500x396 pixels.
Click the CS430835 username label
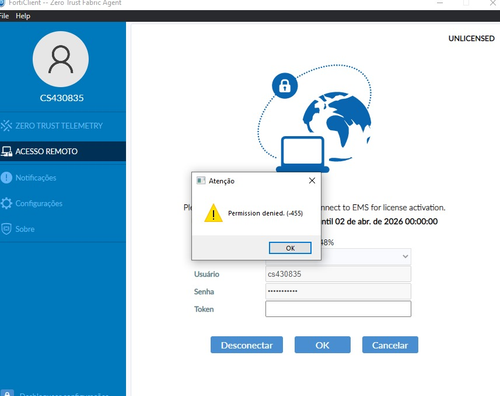coord(62,98)
